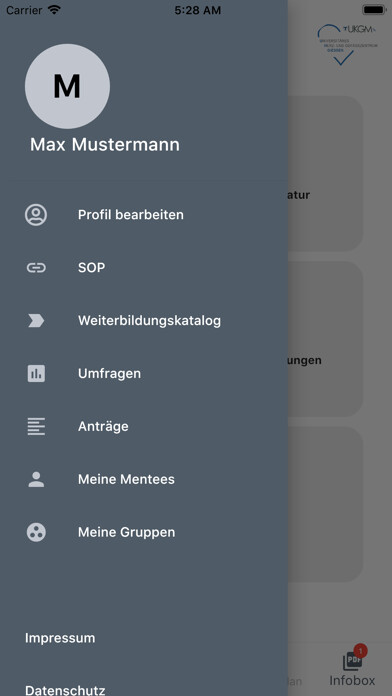Open the Datenschutz link

(65, 689)
